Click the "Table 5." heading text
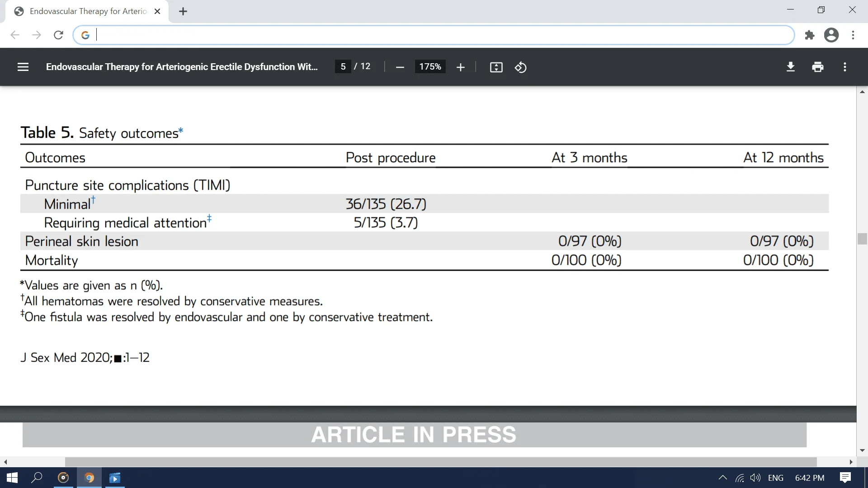The image size is (868, 488). (47, 133)
